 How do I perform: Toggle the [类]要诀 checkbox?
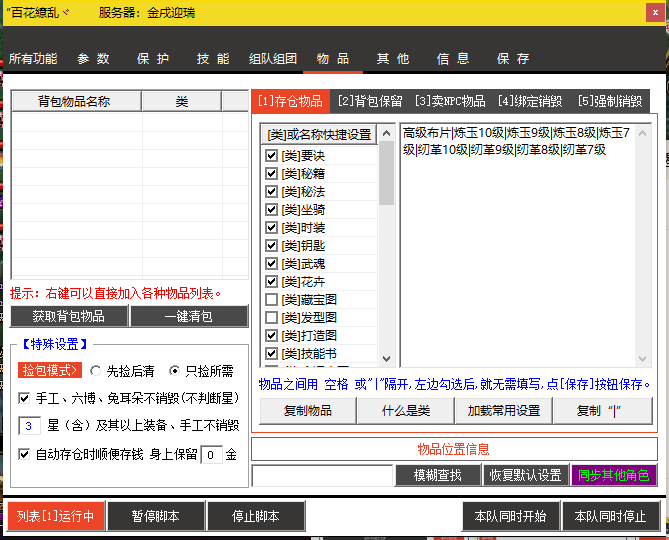click(271, 155)
